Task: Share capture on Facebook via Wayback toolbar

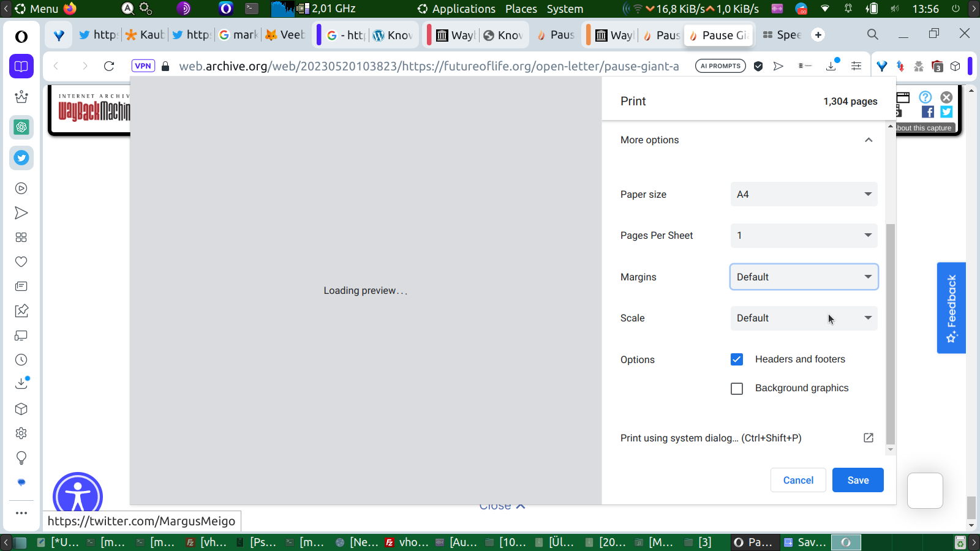Action: pos(928,111)
